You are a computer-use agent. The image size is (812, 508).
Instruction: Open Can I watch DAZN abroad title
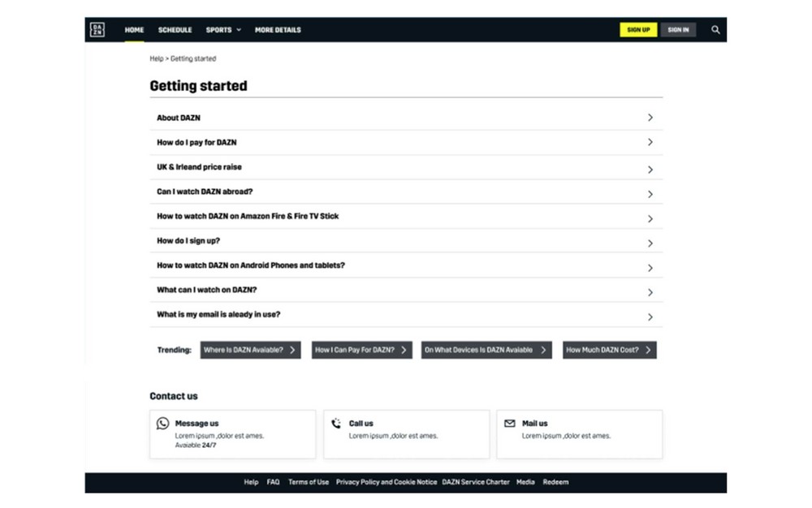(205, 192)
